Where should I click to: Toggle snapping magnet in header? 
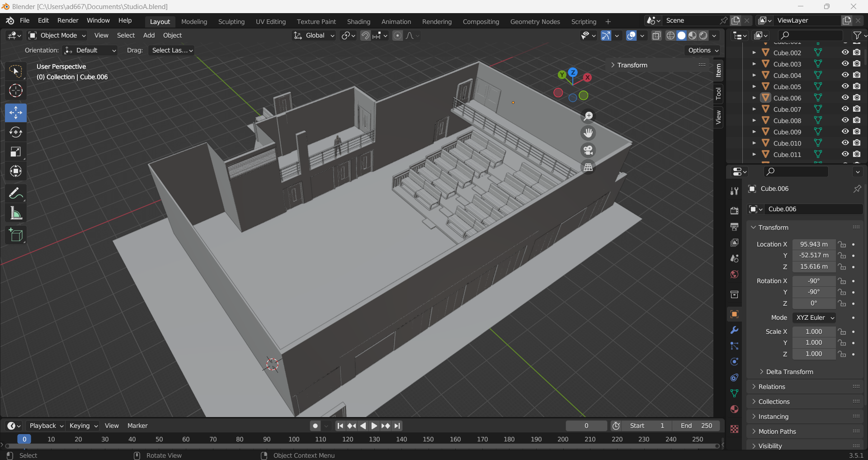(x=365, y=36)
